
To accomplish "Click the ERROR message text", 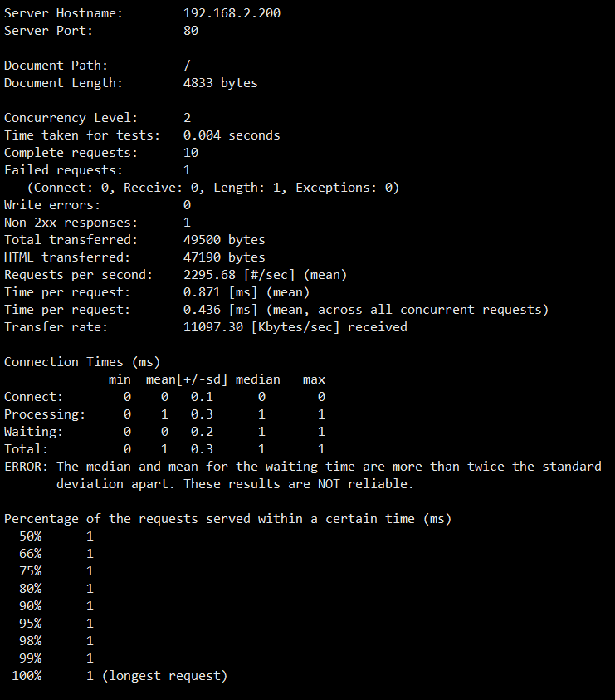I will (303, 475).
